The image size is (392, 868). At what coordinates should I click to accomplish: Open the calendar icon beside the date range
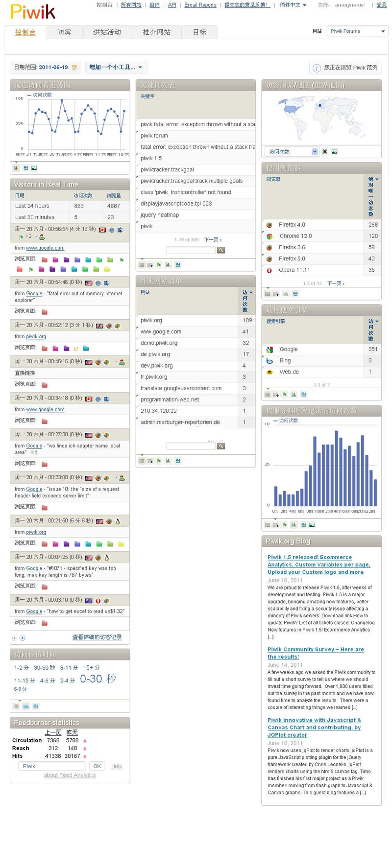(x=74, y=68)
